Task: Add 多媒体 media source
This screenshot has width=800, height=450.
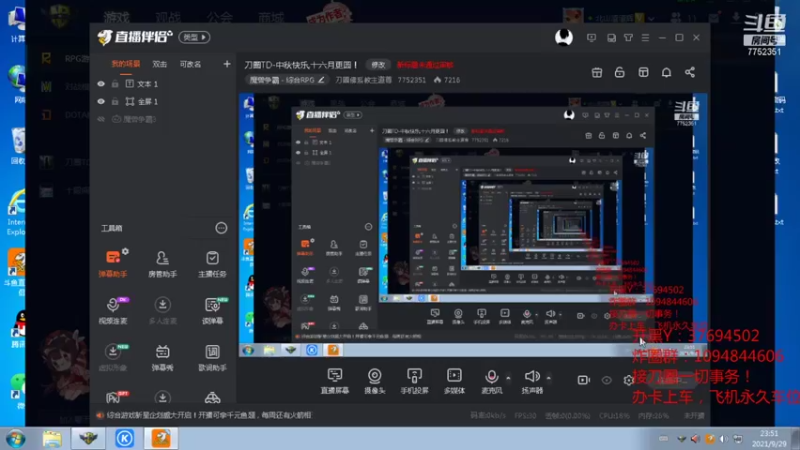Action: point(454,381)
